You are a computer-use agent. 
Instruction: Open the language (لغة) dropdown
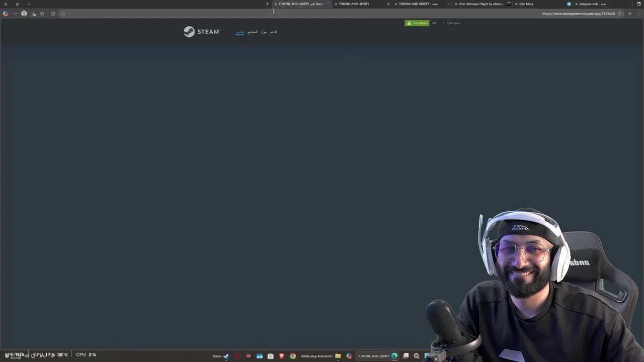click(434, 23)
